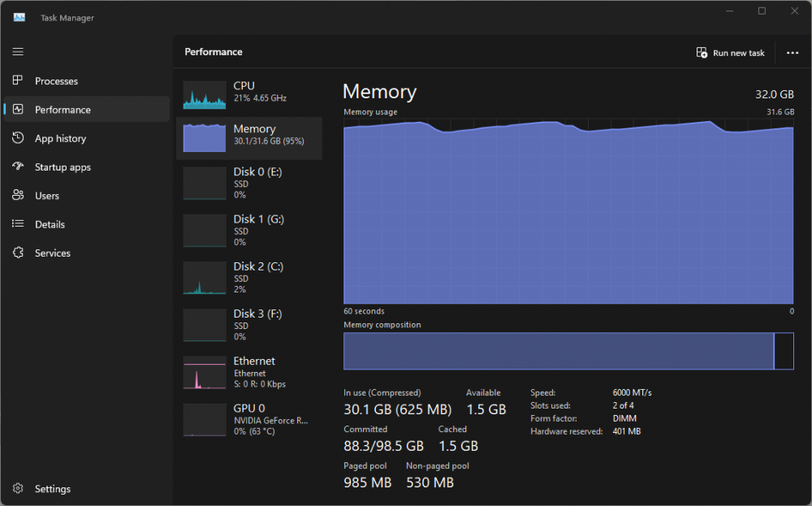Click the Run new task button
Screen dimensions: 812x506
[730, 52]
